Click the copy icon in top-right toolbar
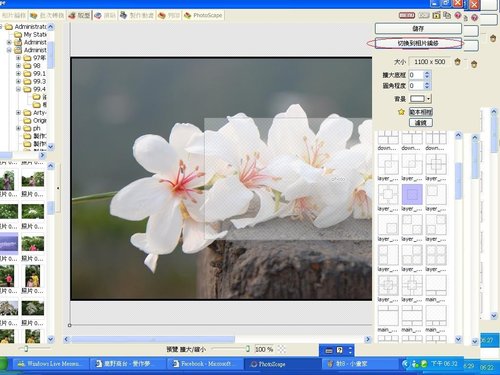 447,15
